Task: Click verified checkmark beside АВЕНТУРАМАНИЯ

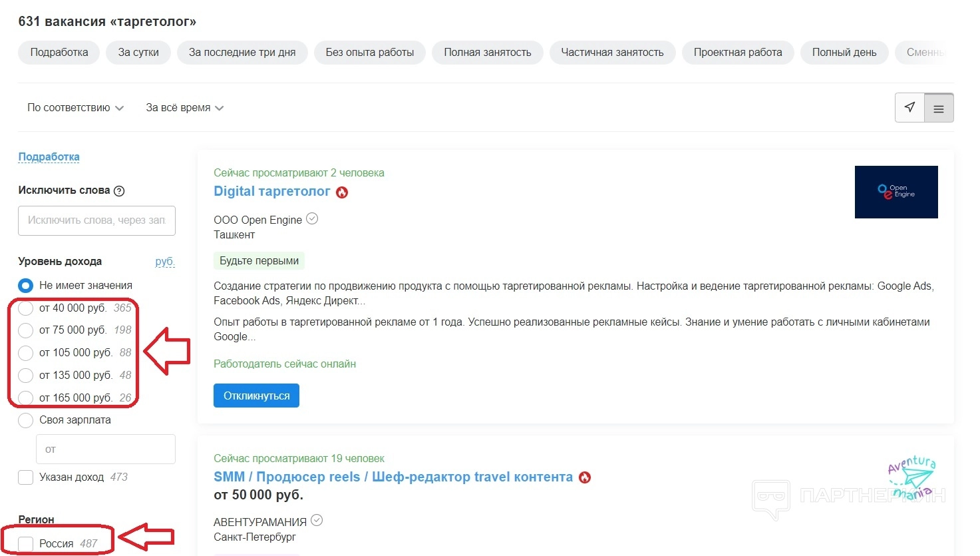Action: 317,520
